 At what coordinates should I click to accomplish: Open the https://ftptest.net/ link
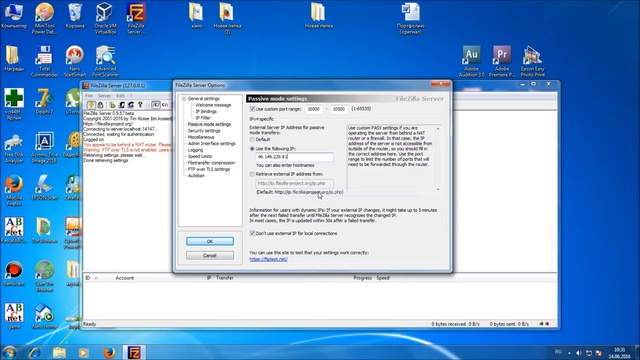pyautogui.click(x=268, y=259)
